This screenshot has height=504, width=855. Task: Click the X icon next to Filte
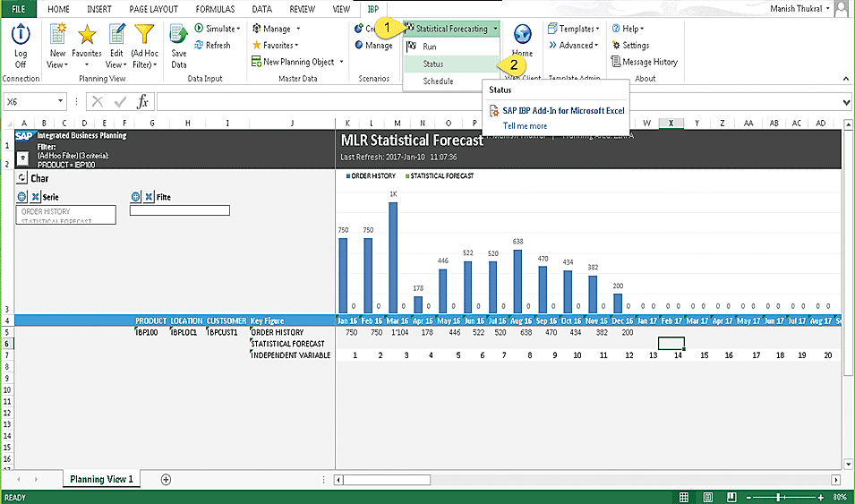tap(149, 197)
